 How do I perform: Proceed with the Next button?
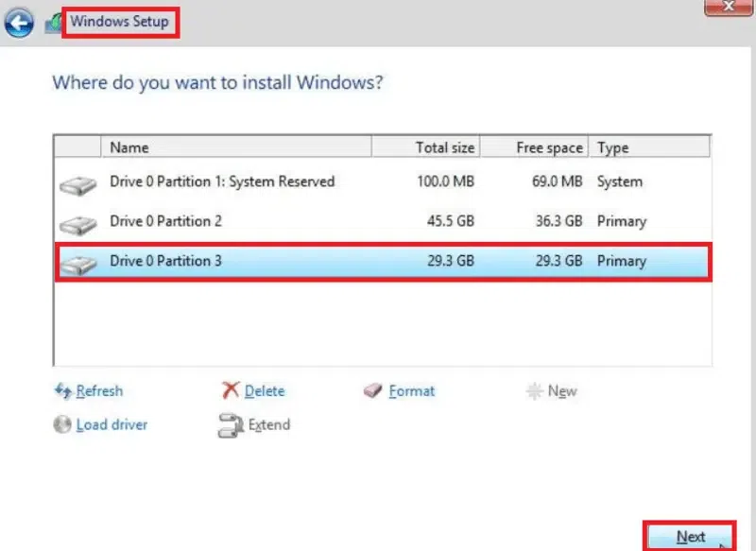(690, 537)
